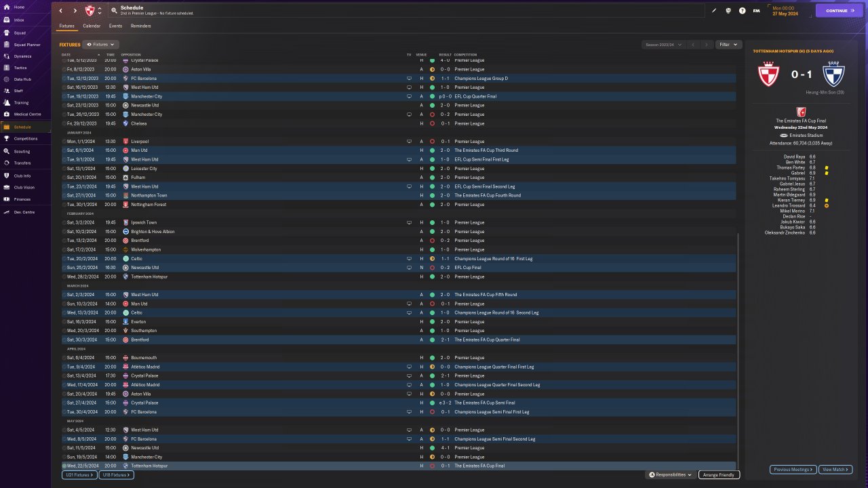Select the row checkbox for Tue 30/4/2024 fixture
Image resolution: width=868 pixels, height=488 pixels.
[64, 411]
